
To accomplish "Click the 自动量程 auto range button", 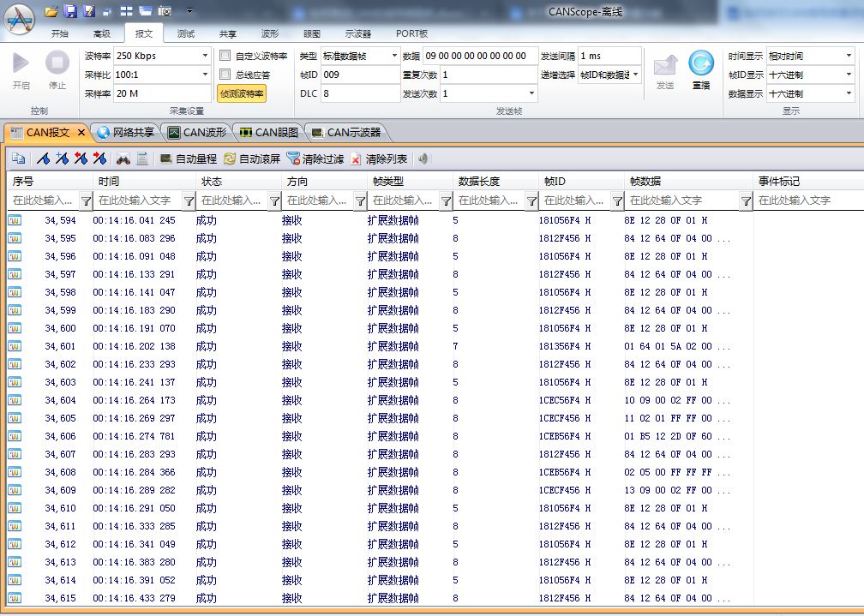I will [x=188, y=159].
